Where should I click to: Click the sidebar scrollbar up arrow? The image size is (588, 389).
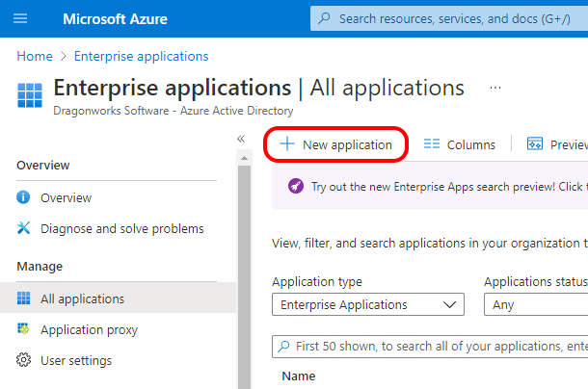(244, 158)
